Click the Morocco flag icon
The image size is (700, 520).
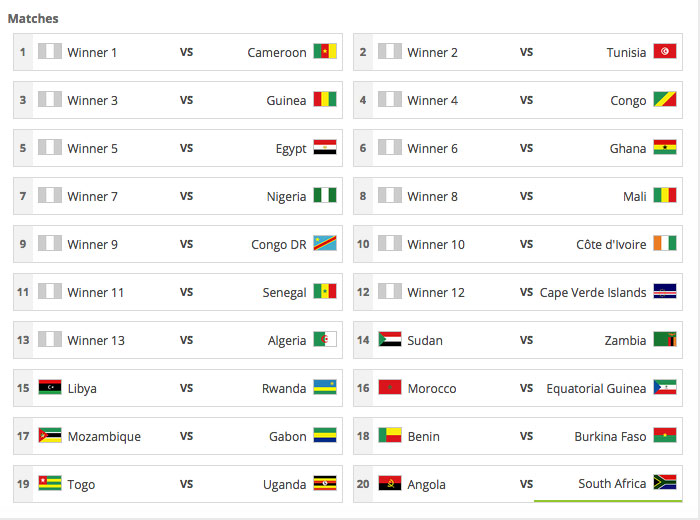390,388
